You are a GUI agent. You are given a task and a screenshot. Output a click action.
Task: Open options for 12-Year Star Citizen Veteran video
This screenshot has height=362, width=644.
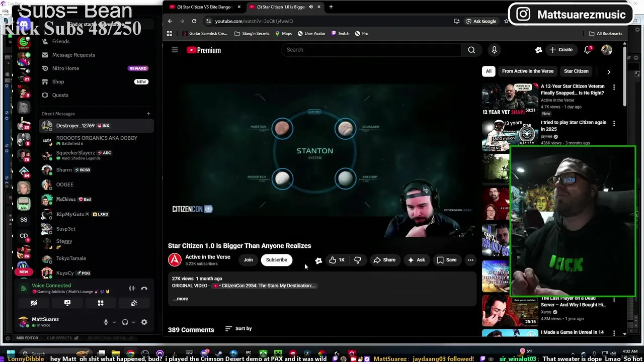pyautogui.click(x=614, y=87)
